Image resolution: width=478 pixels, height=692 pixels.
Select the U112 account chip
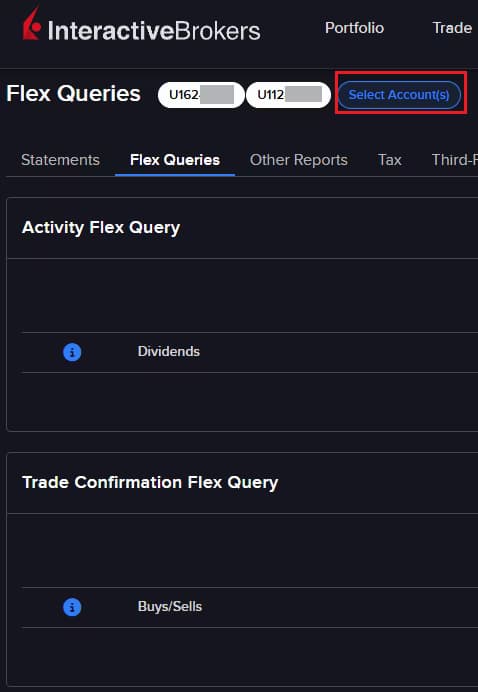point(288,95)
